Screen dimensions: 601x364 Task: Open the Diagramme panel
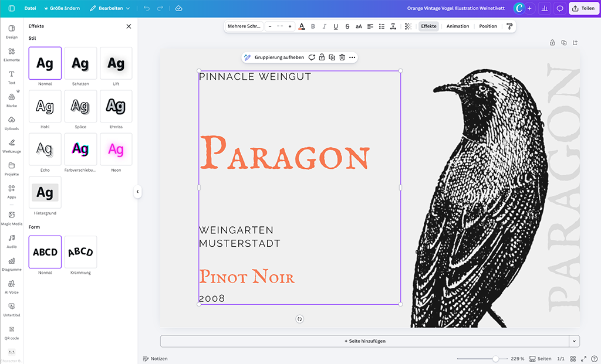coord(12,264)
